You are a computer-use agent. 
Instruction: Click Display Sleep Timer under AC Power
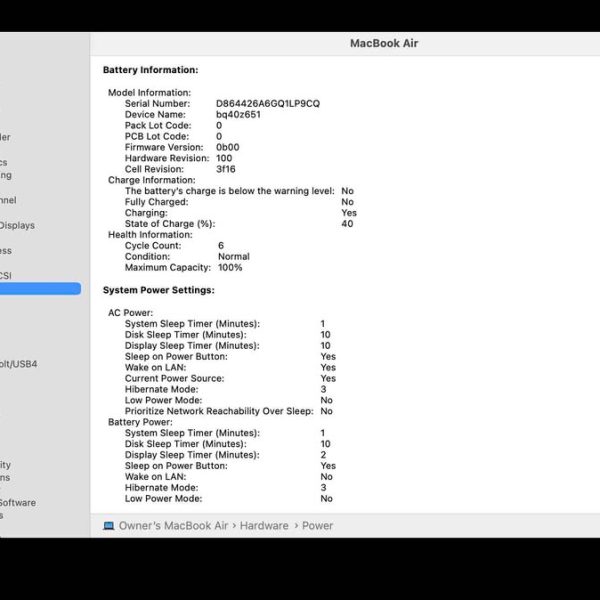click(192, 346)
